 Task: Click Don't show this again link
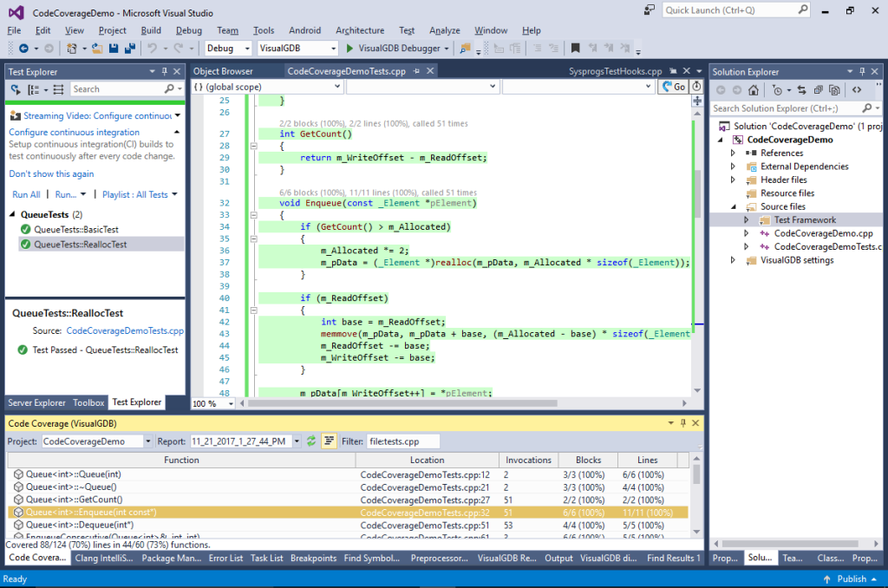click(51, 174)
